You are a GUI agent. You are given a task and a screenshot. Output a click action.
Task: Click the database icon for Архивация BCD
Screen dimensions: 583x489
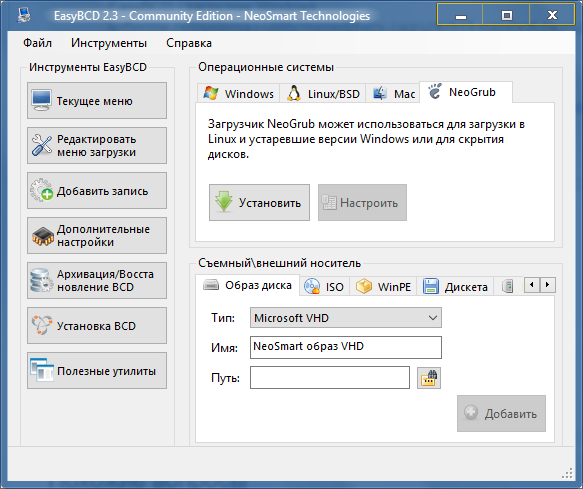(41, 280)
